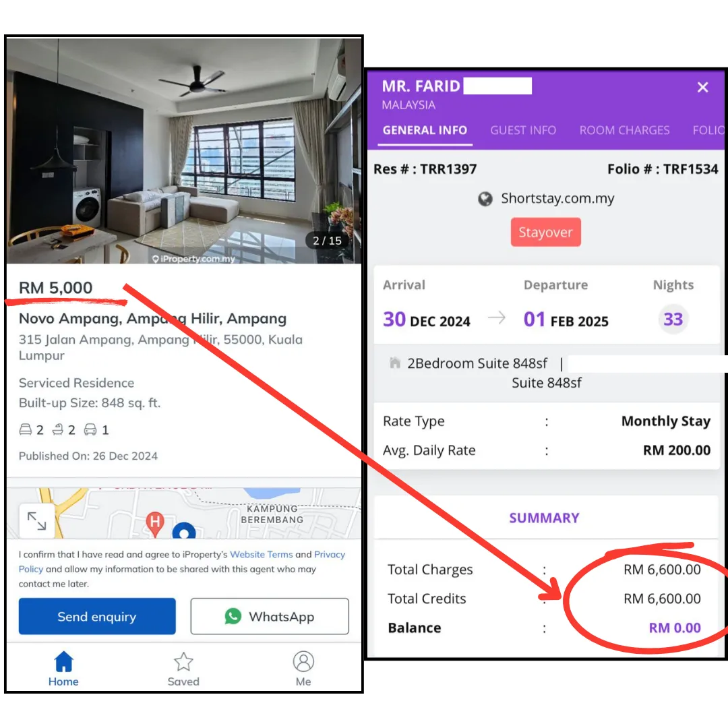Expand the map using the arrows icon

click(36, 521)
